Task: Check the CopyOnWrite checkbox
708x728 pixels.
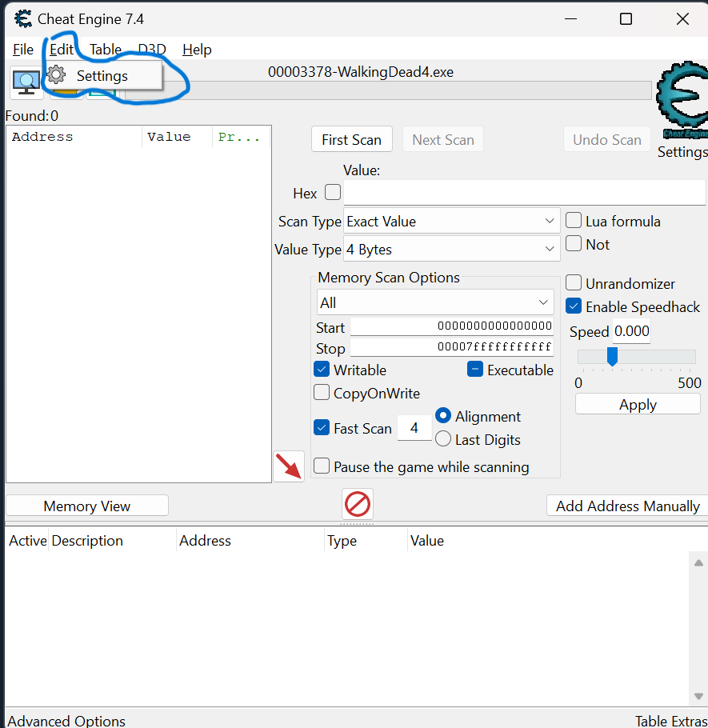Action: coord(322,392)
